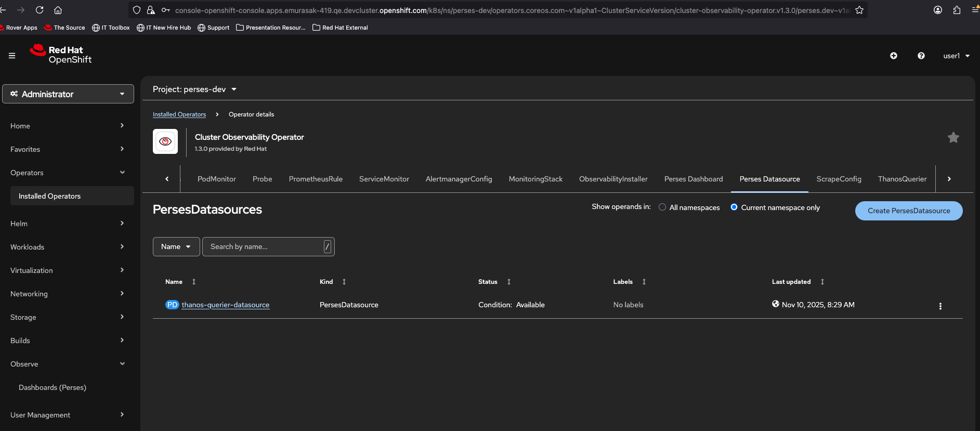Switch to the MonitoringStack tab

click(535, 179)
